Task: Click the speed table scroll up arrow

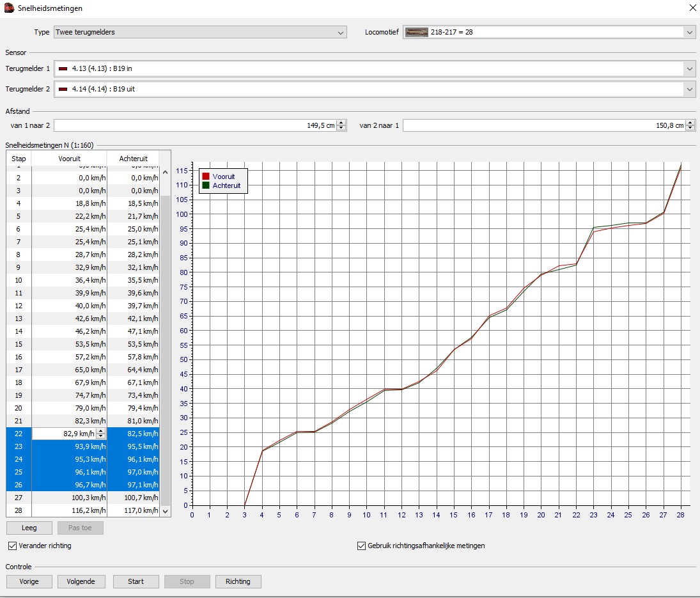Action: click(x=165, y=172)
